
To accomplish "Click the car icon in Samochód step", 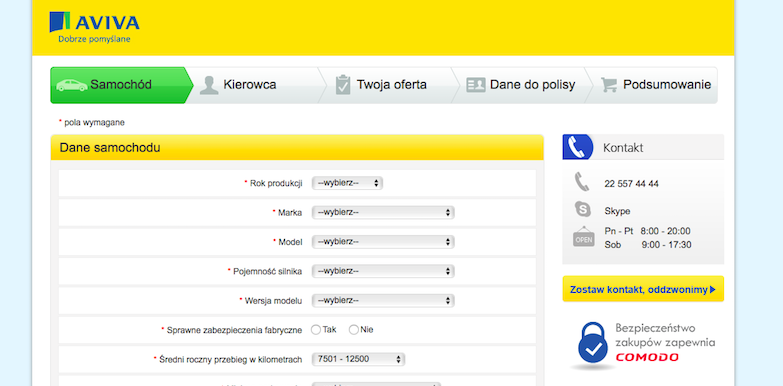I will point(71,85).
